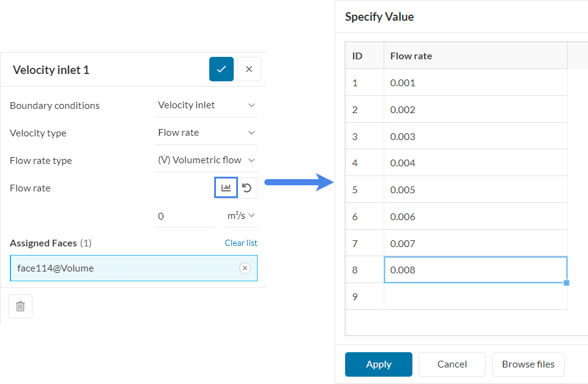The width and height of the screenshot is (588, 384).
Task: Change the m³/s unit dropdown
Action: point(241,215)
